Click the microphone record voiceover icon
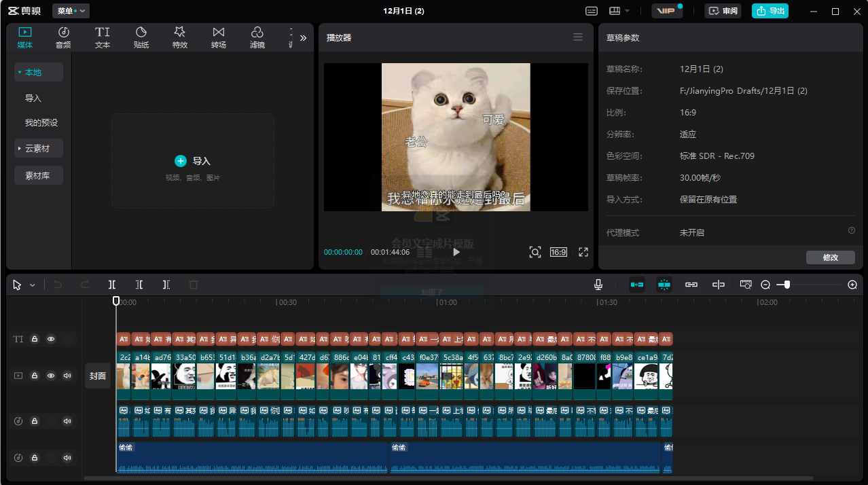 (598, 285)
